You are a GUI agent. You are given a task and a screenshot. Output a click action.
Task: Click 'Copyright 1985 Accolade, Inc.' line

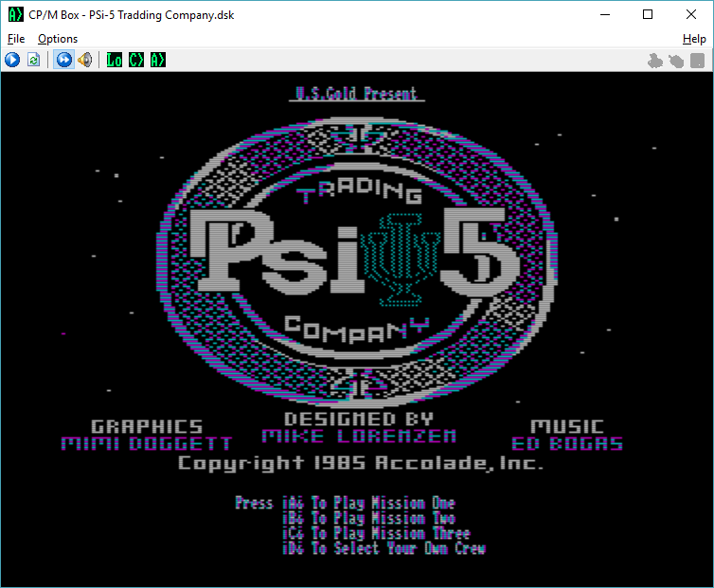(x=360, y=464)
